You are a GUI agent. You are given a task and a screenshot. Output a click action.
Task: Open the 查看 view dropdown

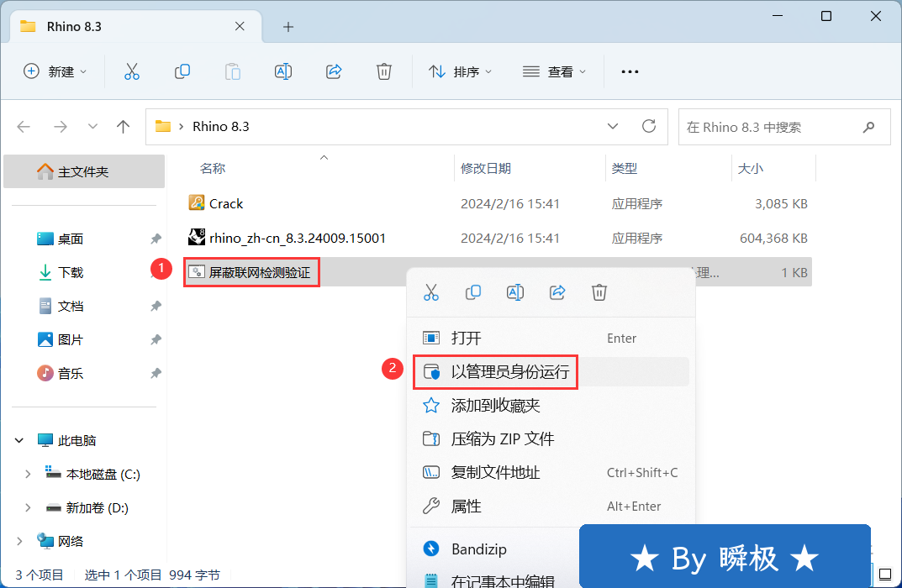click(x=555, y=71)
